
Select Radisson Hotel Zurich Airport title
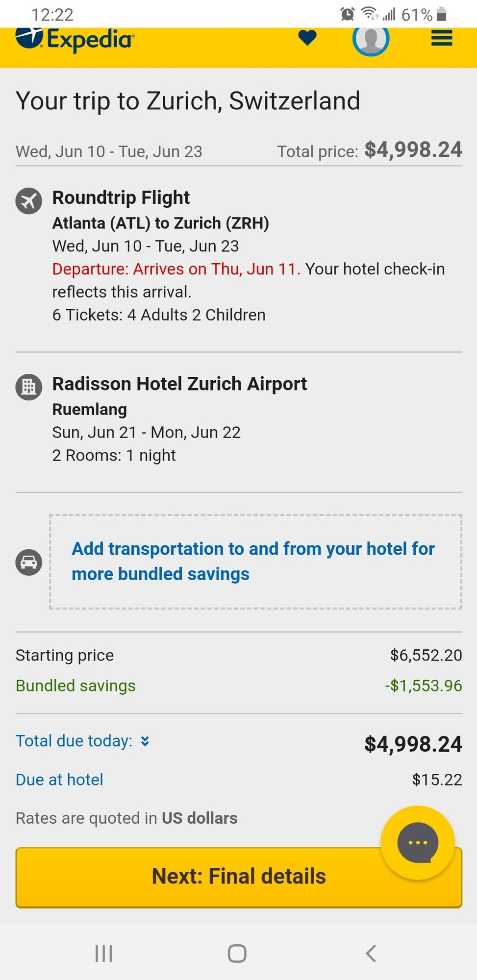pos(179,384)
